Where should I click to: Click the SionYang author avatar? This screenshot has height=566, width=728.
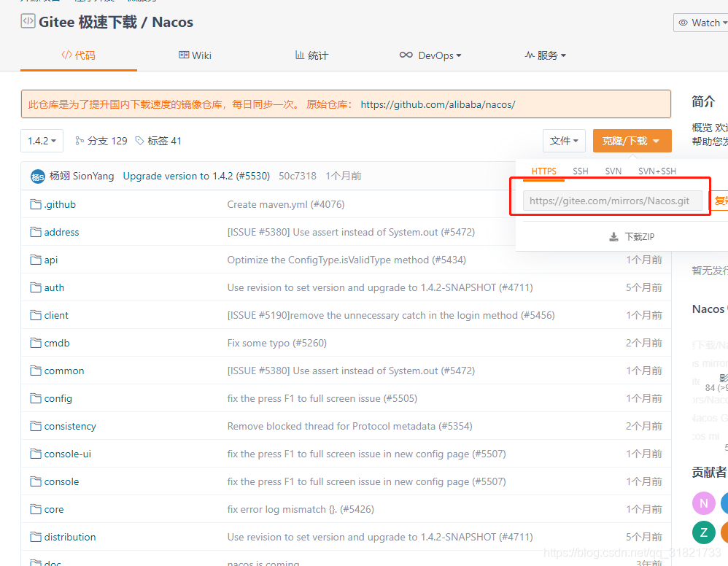pyautogui.click(x=38, y=177)
